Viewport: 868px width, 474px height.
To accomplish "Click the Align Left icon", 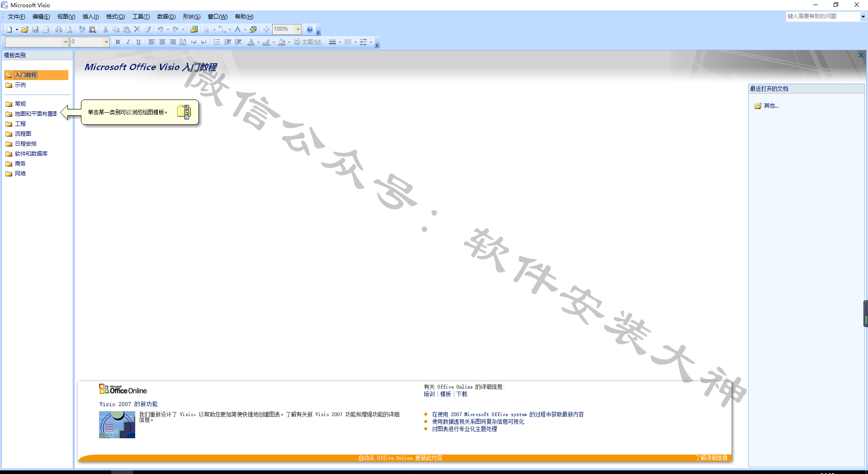I will coord(151,42).
